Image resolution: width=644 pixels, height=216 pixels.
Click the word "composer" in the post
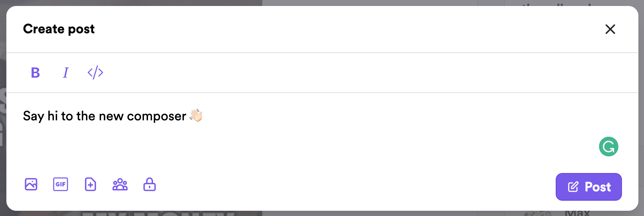point(157,117)
